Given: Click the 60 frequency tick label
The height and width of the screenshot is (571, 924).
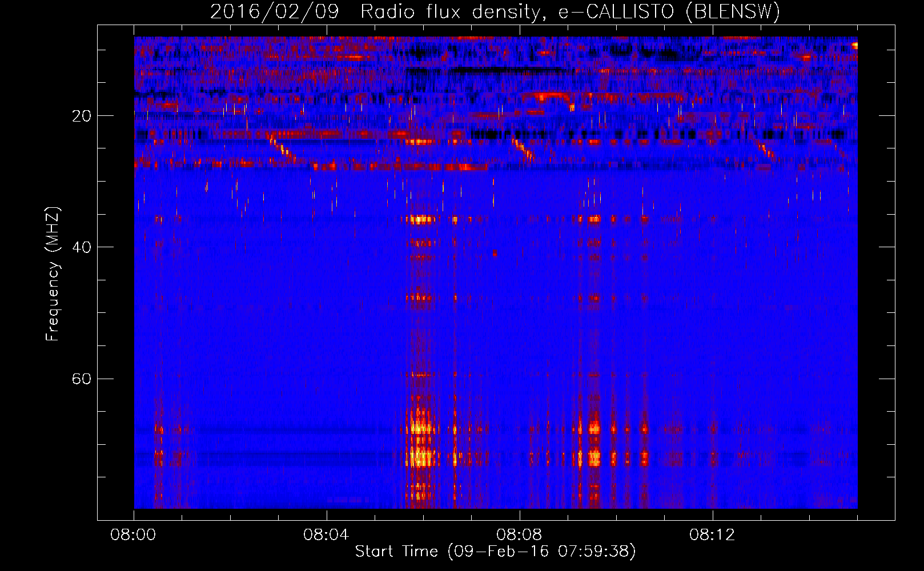Looking at the screenshot, I should [x=81, y=379].
